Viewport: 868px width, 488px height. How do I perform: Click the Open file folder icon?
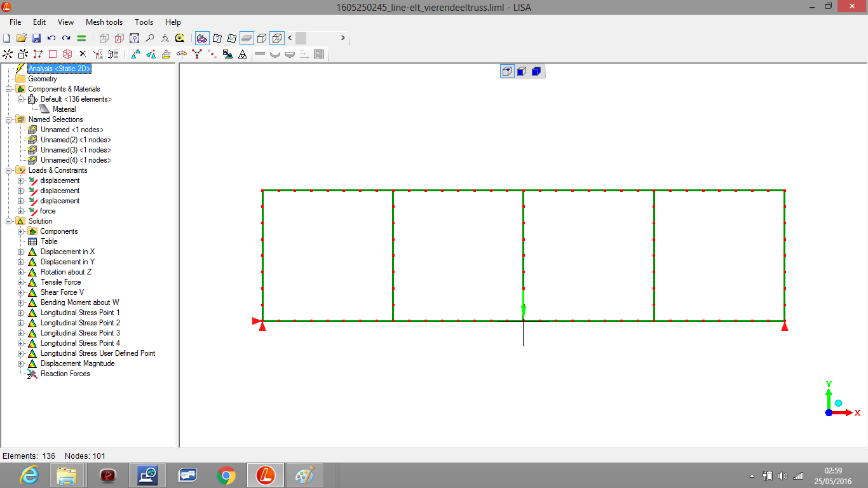click(x=21, y=38)
